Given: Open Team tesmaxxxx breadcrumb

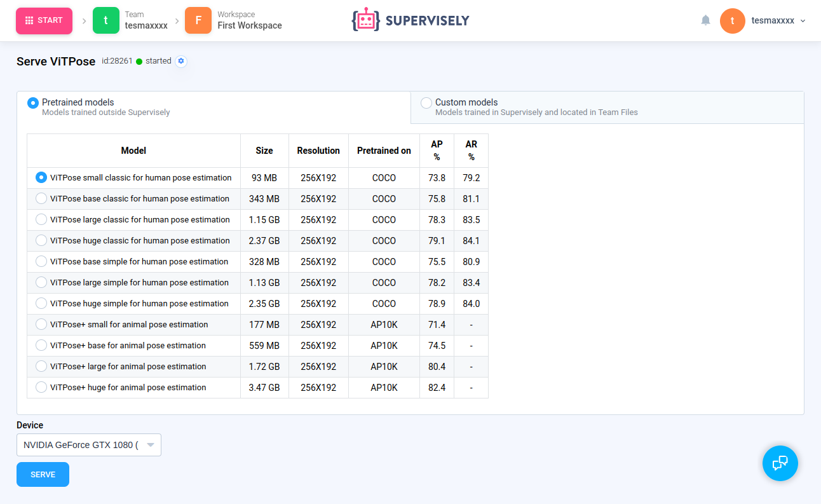Looking at the screenshot, I should pyautogui.click(x=146, y=20).
